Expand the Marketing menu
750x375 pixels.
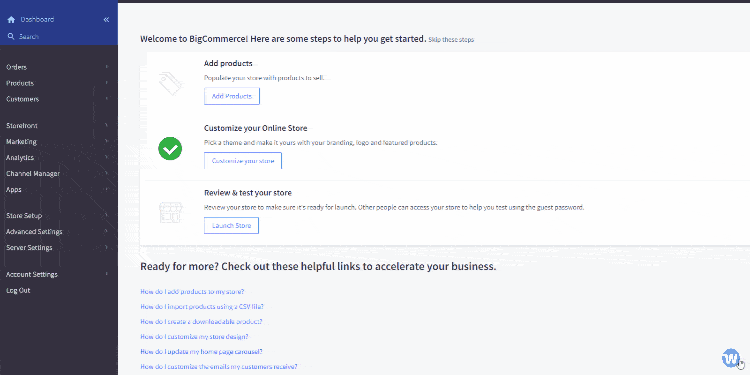(x=59, y=142)
